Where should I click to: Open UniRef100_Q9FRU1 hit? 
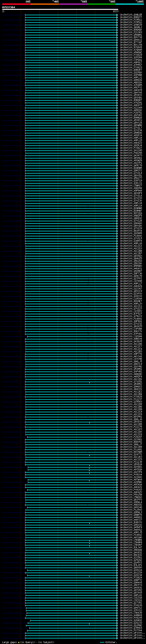click(x=131, y=321)
